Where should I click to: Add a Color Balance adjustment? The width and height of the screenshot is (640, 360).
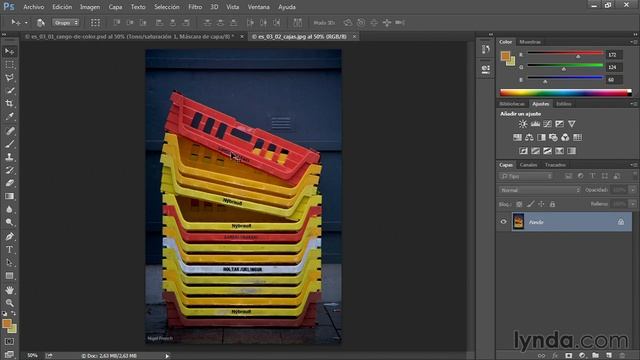(529, 138)
